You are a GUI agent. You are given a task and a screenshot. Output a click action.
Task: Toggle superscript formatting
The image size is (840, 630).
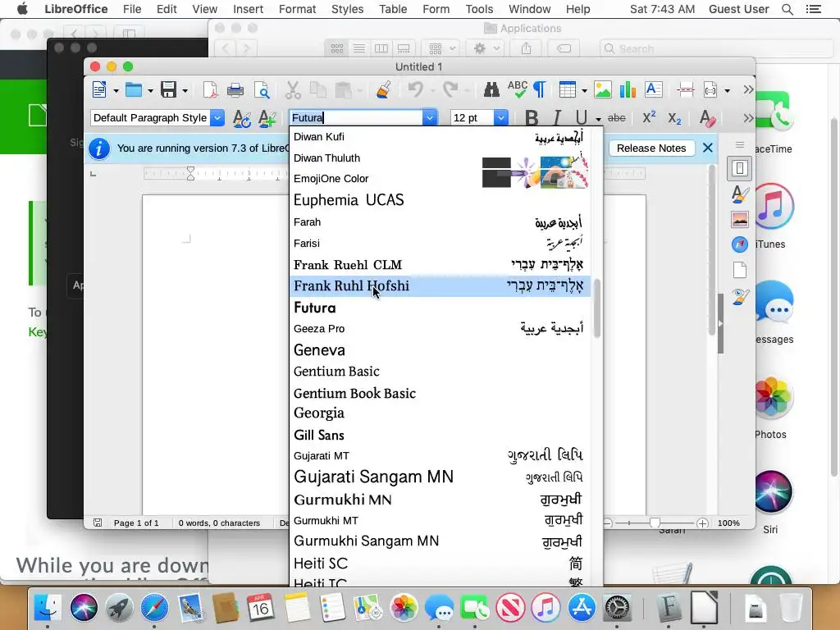pyautogui.click(x=649, y=117)
